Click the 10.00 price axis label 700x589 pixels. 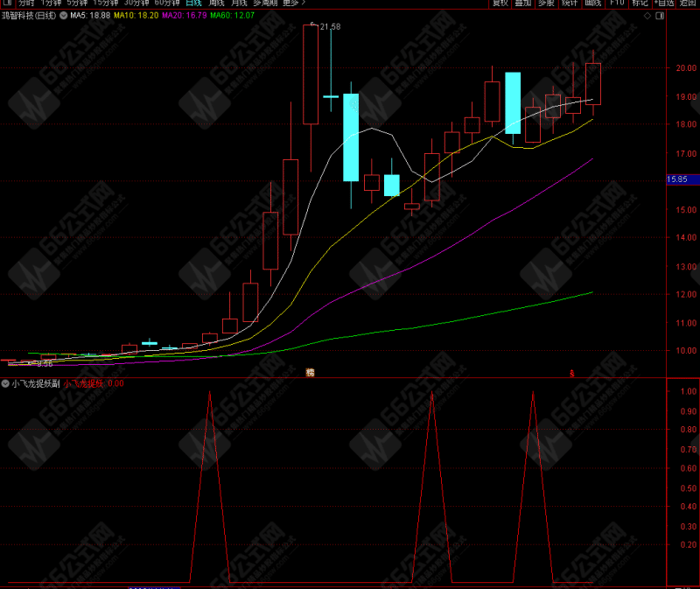pyautogui.click(x=686, y=351)
